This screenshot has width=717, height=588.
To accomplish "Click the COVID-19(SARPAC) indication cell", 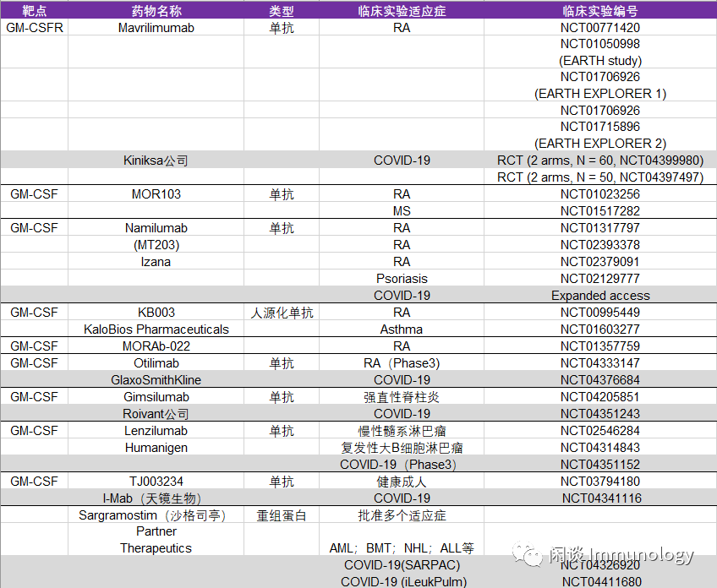I will tap(402, 564).
